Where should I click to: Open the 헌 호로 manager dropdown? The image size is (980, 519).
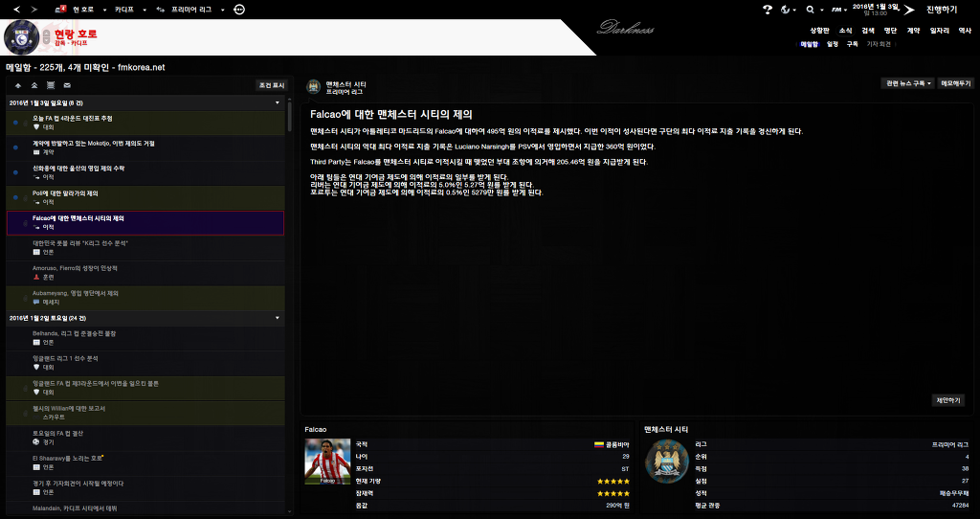[x=89, y=10]
